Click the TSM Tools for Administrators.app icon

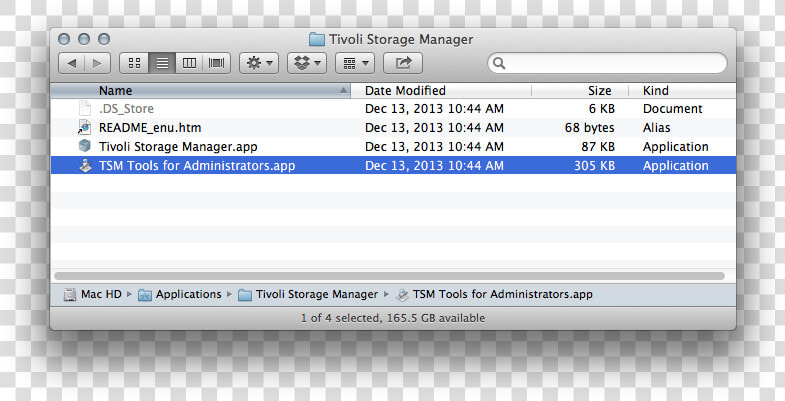tap(86, 166)
